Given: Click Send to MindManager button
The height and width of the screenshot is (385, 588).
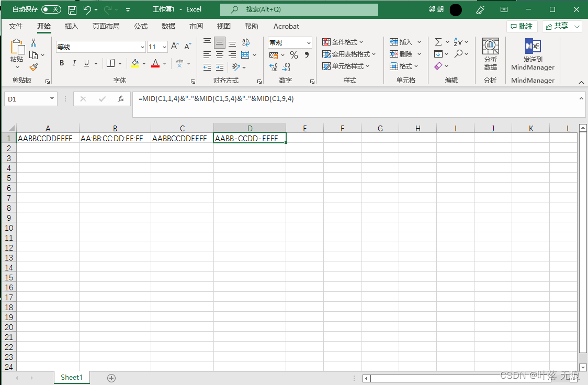Looking at the screenshot, I should [533, 54].
